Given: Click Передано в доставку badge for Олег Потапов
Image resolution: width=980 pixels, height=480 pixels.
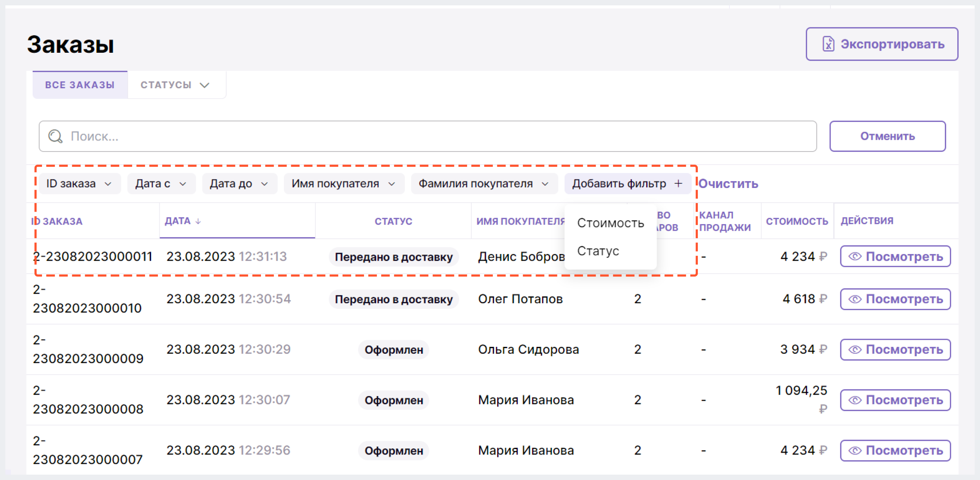Looking at the screenshot, I should (393, 299).
